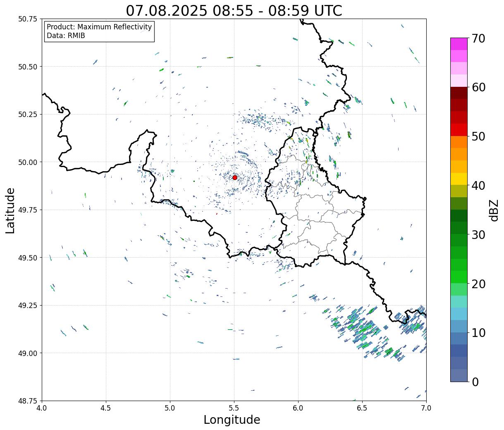Click the 30 tick on the colorbar
504x430 pixels.
[x=478, y=234]
